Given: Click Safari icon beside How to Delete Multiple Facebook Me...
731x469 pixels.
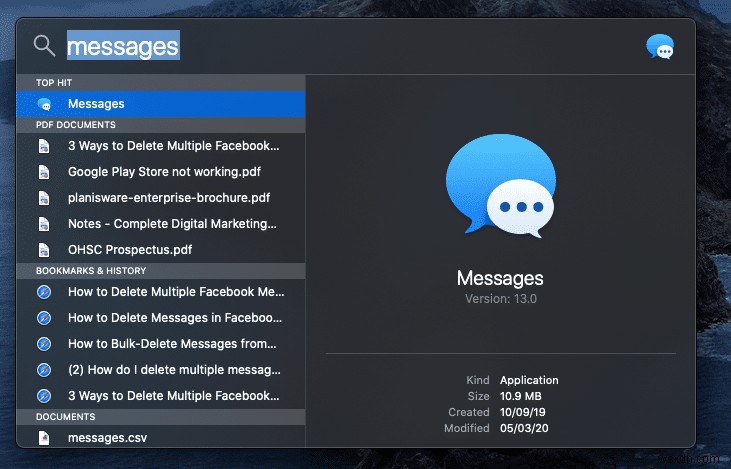Looking at the screenshot, I should coord(44,292).
